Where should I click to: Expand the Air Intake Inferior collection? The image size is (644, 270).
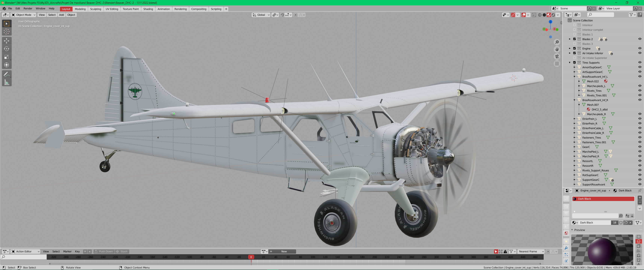click(570, 53)
